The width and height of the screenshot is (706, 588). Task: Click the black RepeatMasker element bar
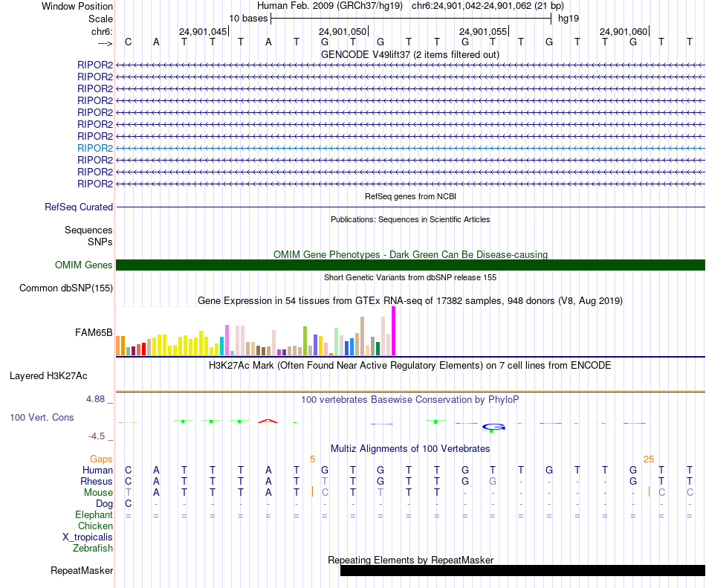coord(522,570)
